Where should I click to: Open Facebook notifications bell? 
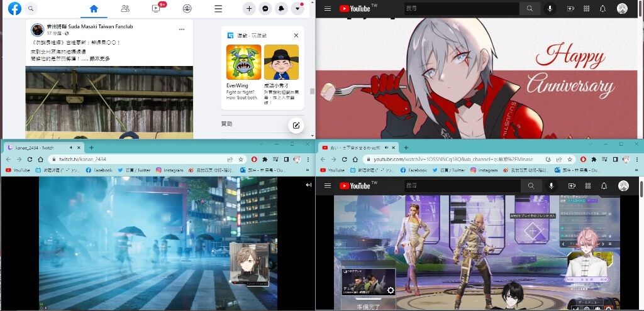(x=281, y=8)
